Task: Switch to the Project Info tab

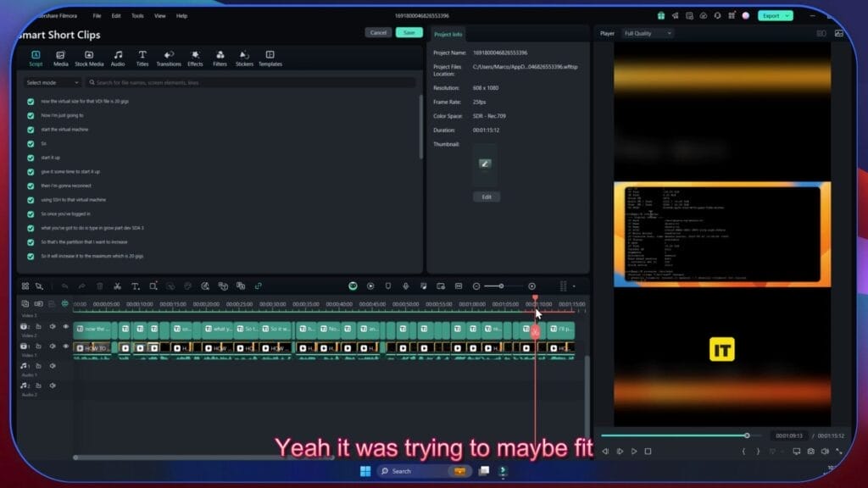Action: (449, 35)
